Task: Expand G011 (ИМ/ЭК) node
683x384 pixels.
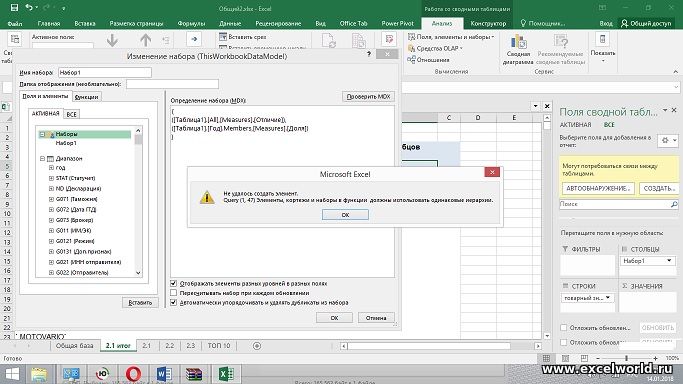Action: pyautogui.click(x=51, y=230)
